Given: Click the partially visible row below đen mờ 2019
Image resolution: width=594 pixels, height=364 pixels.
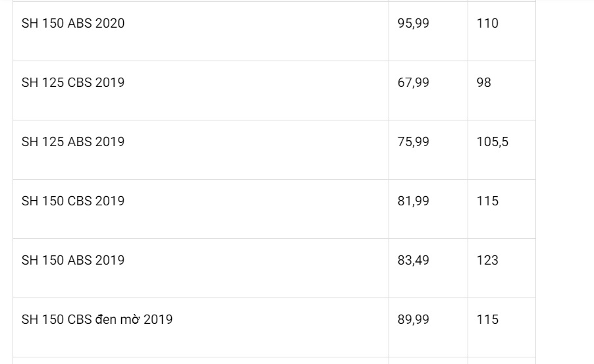Looking at the screenshot, I should (x=198, y=361).
